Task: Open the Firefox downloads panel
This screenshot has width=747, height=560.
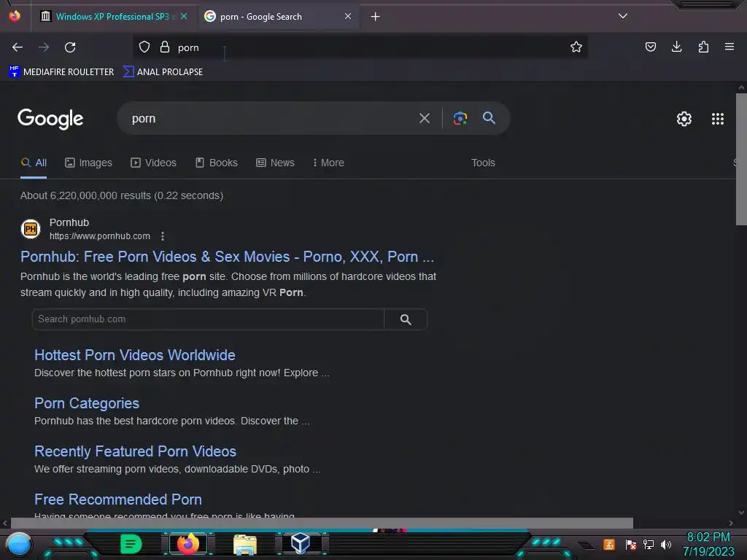Action: click(x=676, y=47)
